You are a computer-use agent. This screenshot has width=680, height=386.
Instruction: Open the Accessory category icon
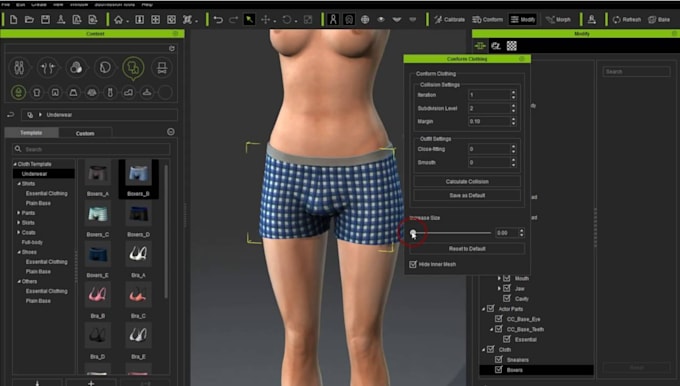(162, 68)
